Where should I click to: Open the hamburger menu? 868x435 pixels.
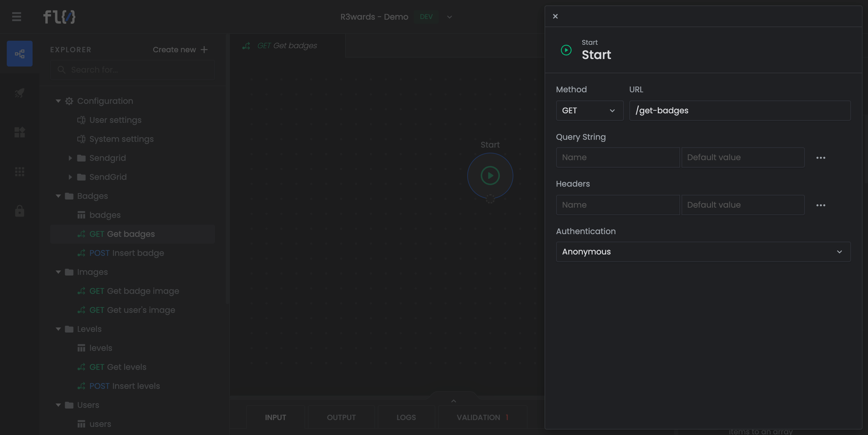[x=16, y=17]
